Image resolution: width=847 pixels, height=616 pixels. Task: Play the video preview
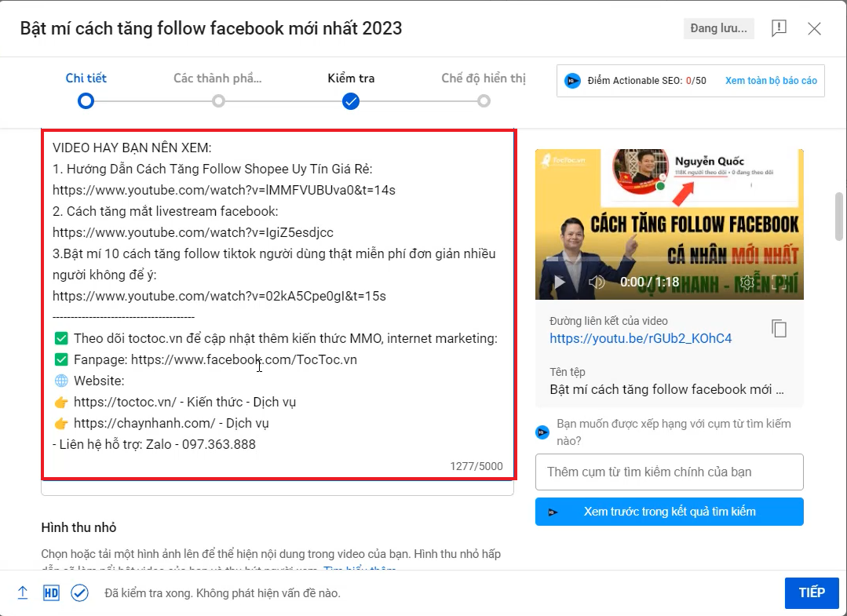[560, 282]
